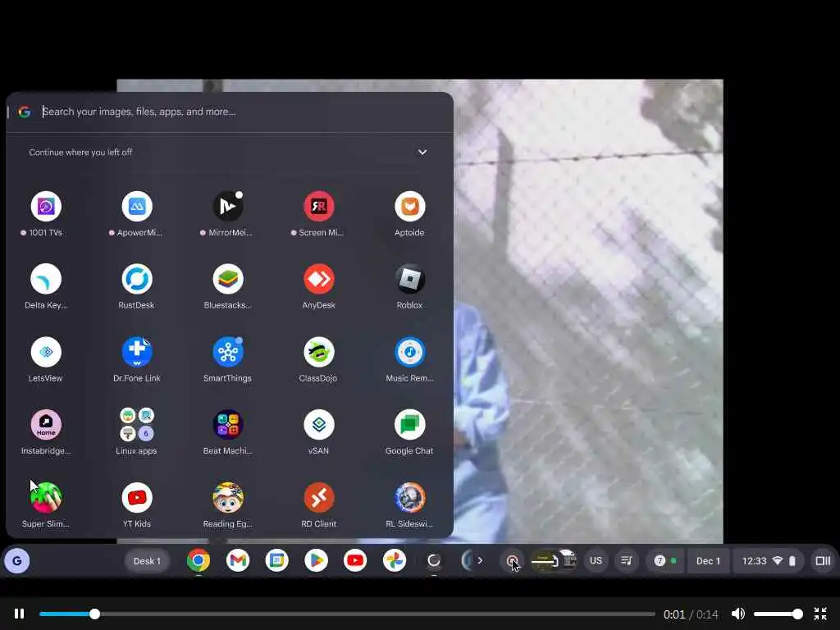Viewport: 840px width, 630px height.
Task: Click the overview button at shelf end
Action: click(823, 561)
